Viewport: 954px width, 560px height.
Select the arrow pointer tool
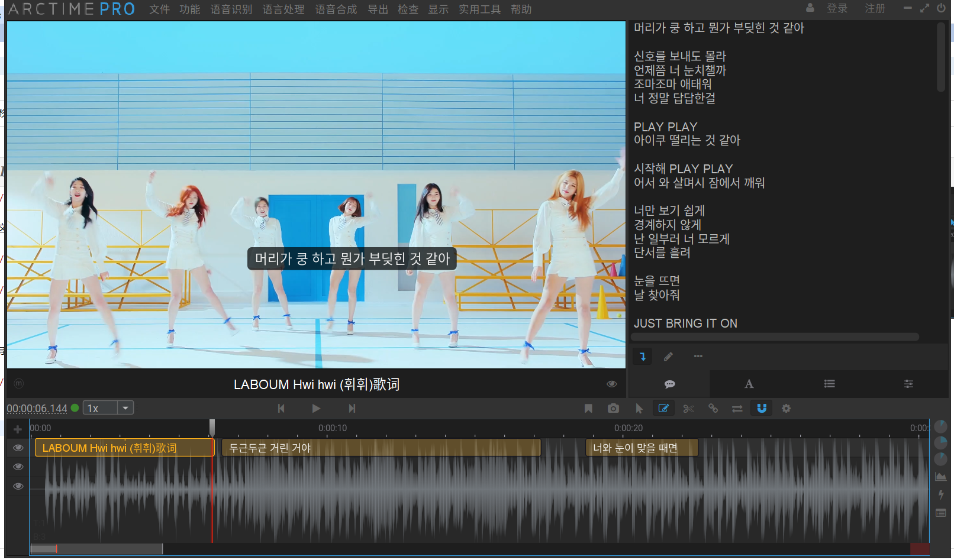coord(639,409)
